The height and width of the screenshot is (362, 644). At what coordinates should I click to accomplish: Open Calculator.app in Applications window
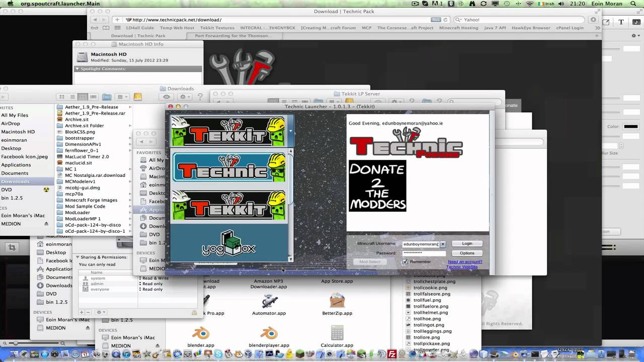click(x=337, y=336)
